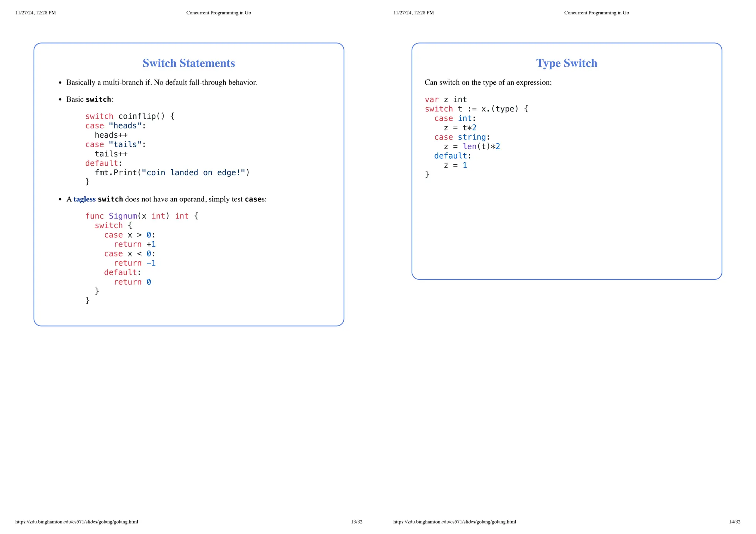Click the code line 'tails++'
This screenshot has height=534, width=756.
point(111,154)
